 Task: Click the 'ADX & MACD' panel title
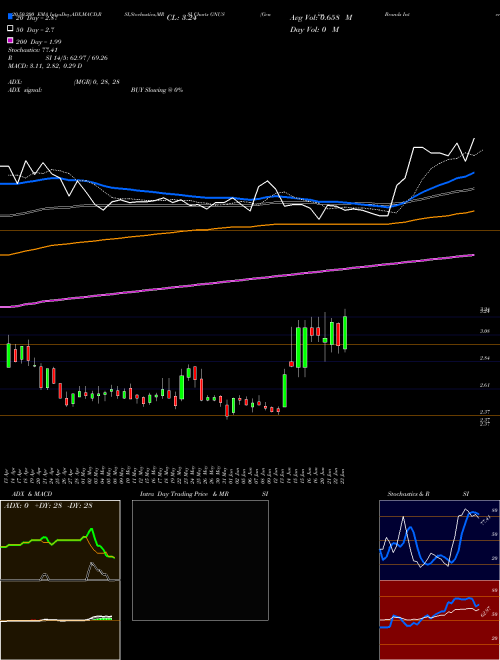coord(32,494)
